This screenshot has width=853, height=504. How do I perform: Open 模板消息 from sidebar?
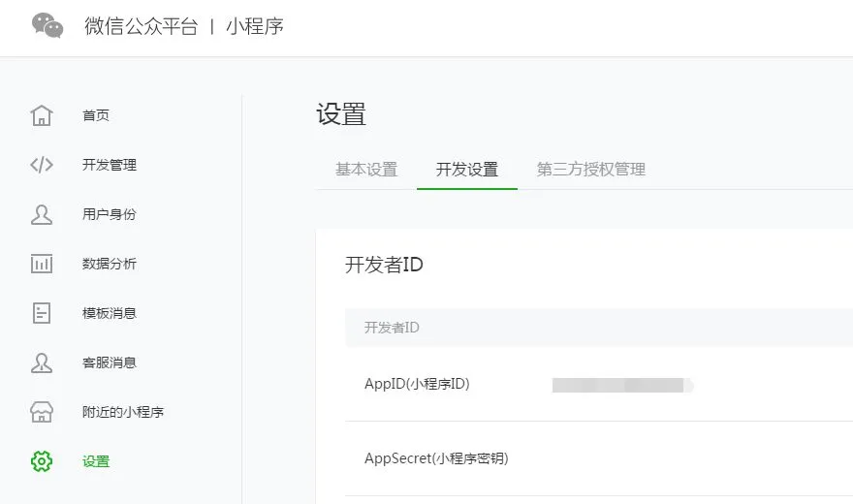[x=110, y=313]
